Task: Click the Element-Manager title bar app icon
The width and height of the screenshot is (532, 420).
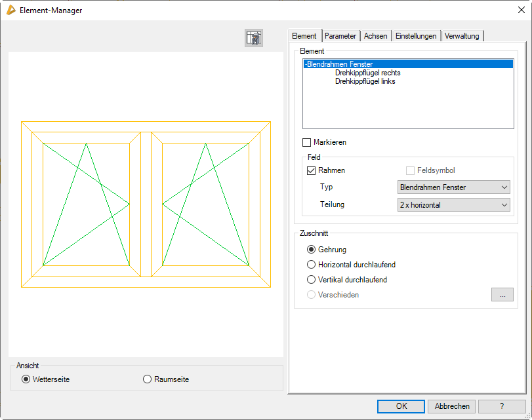Action: point(10,10)
